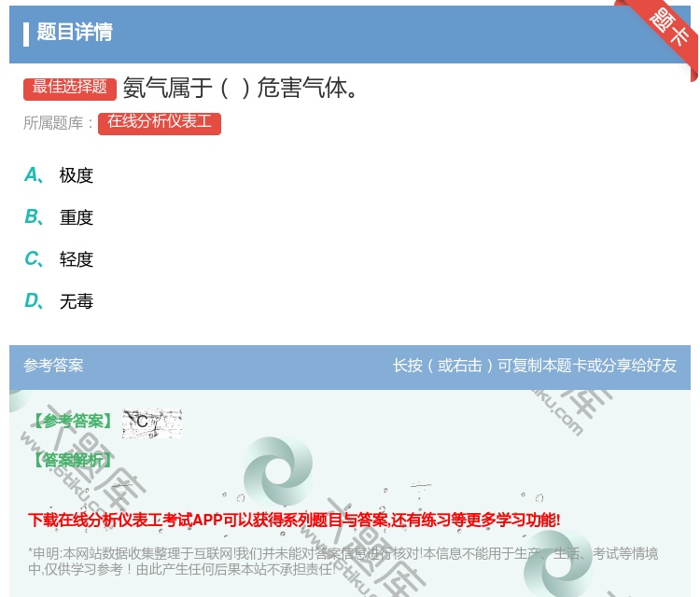Click the answer image showing C
The image size is (700, 597).
click(152, 423)
